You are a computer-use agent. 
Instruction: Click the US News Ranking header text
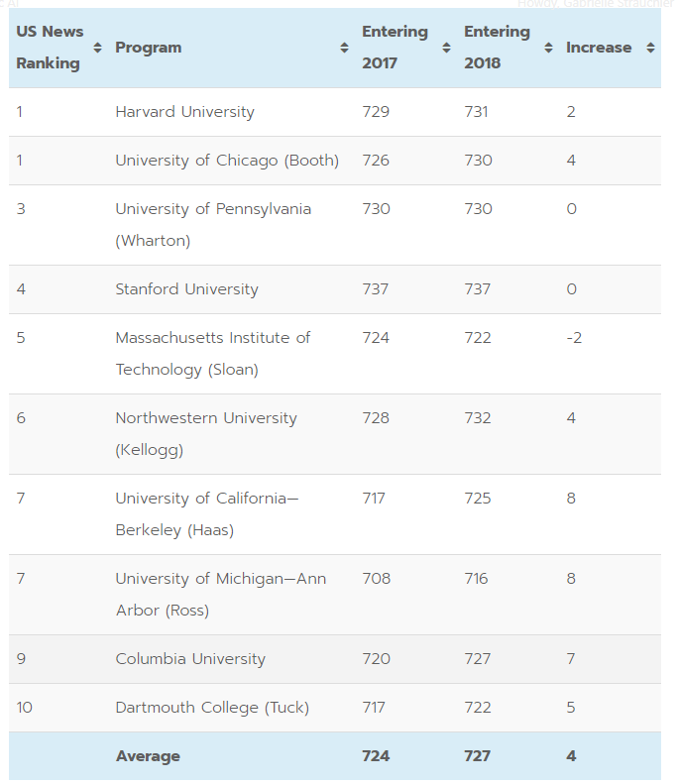[50, 48]
